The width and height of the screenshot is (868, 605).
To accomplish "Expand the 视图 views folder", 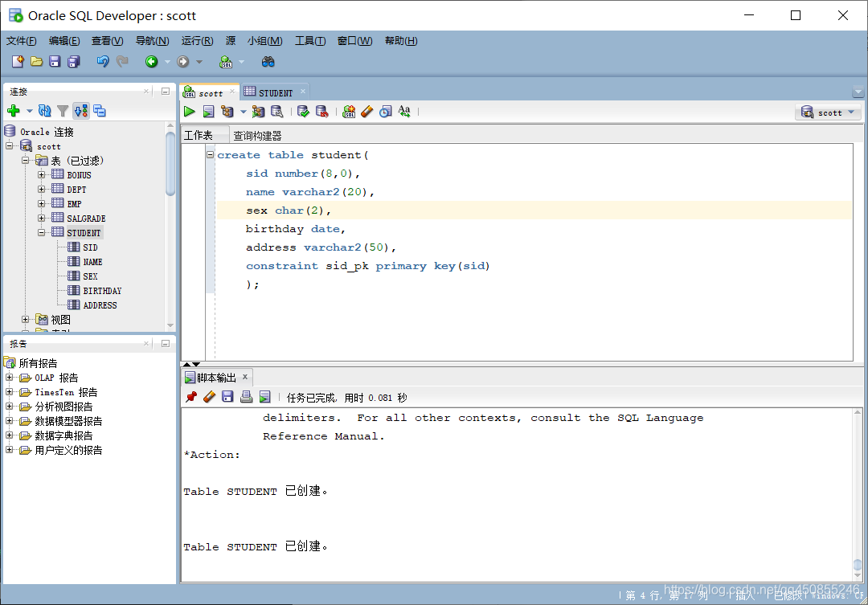I will coord(26,320).
